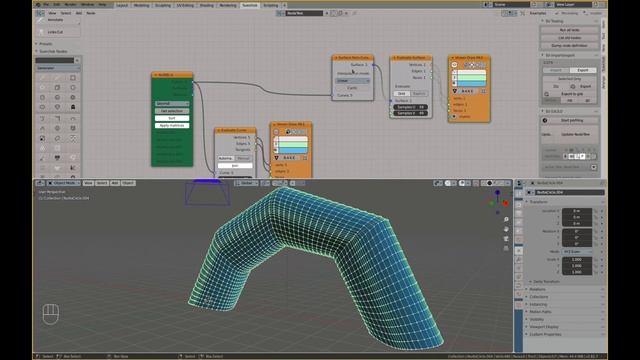Image resolution: width=640 pixels, height=360 pixels.
Task: Collapse the Sverchok Nodes panel
Action: coord(37,51)
